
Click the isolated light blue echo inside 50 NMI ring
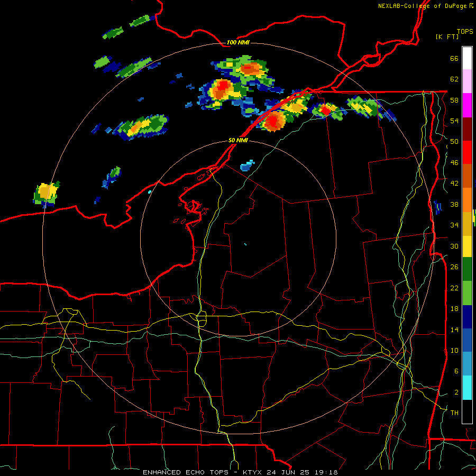click(x=247, y=166)
